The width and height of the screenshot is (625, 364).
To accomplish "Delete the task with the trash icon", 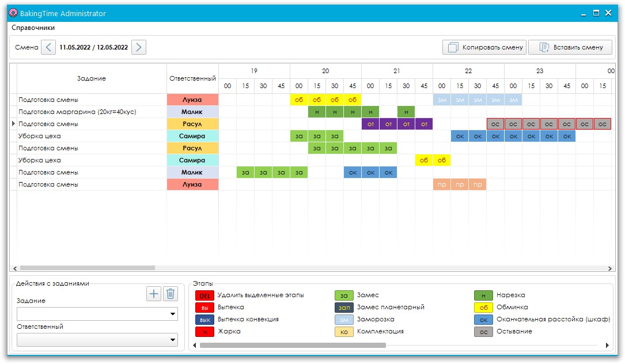I will (171, 294).
